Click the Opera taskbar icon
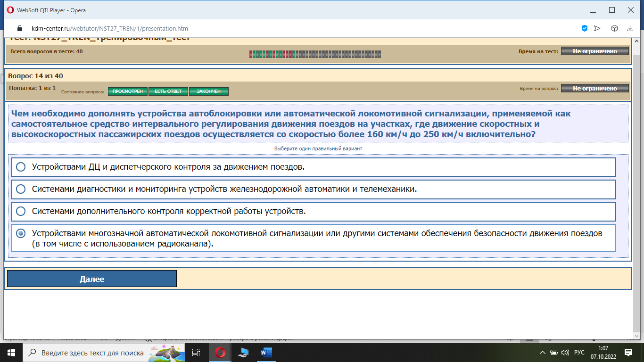The width and height of the screenshot is (644, 362). (x=220, y=353)
